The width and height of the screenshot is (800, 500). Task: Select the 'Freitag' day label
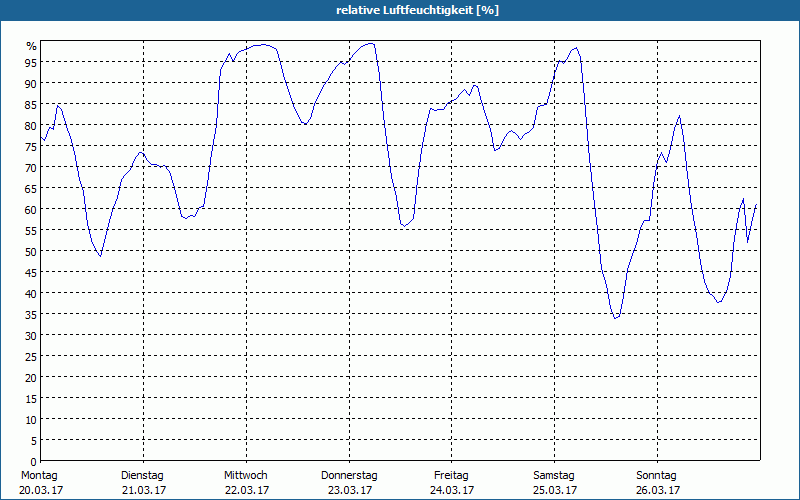coord(451,476)
